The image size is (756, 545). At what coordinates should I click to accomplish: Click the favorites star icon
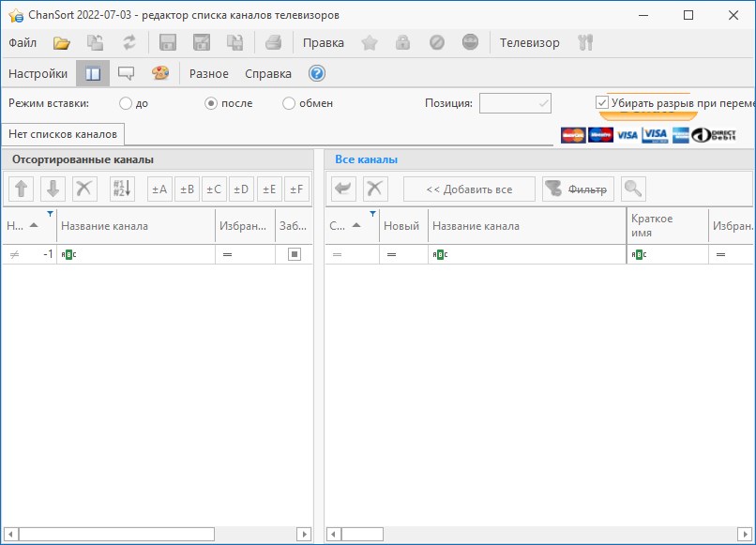[370, 42]
